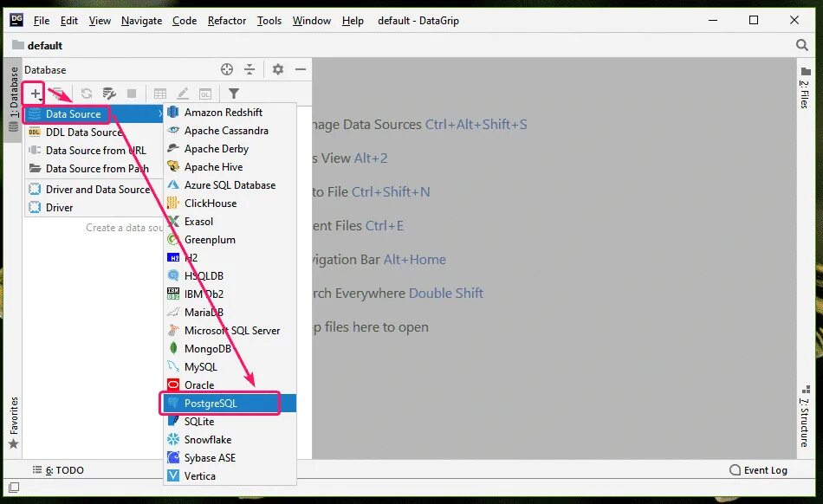823x504 pixels.
Task: Click the bottom-left tool windows toggle icon
Action: point(14,488)
